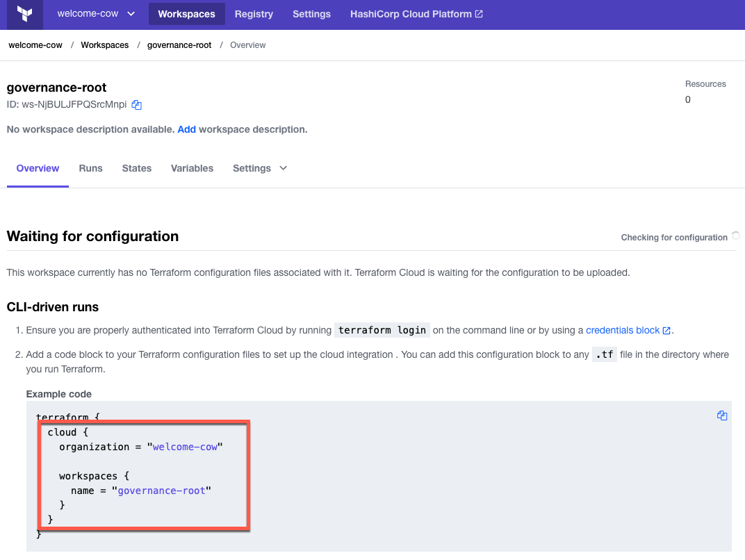The height and width of the screenshot is (560, 745).
Task: Copy the workspace ID using the copy icon
Action: [x=136, y=104]
